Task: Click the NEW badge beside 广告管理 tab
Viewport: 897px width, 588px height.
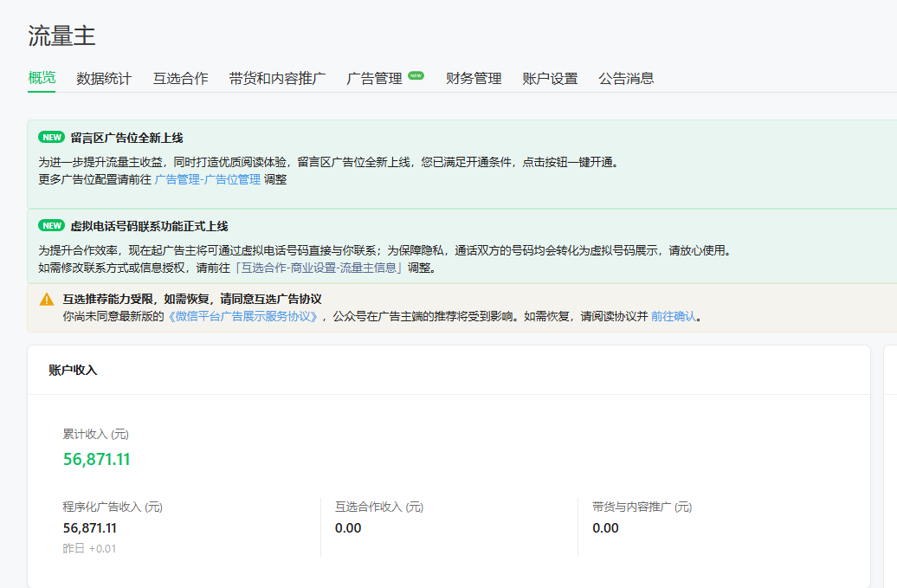Action: point(416,75)
